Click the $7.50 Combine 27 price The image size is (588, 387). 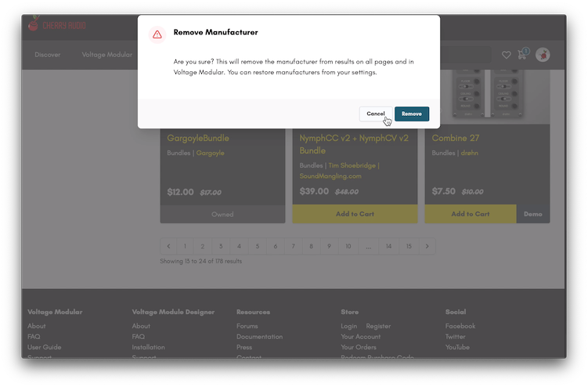click(444, 191)
